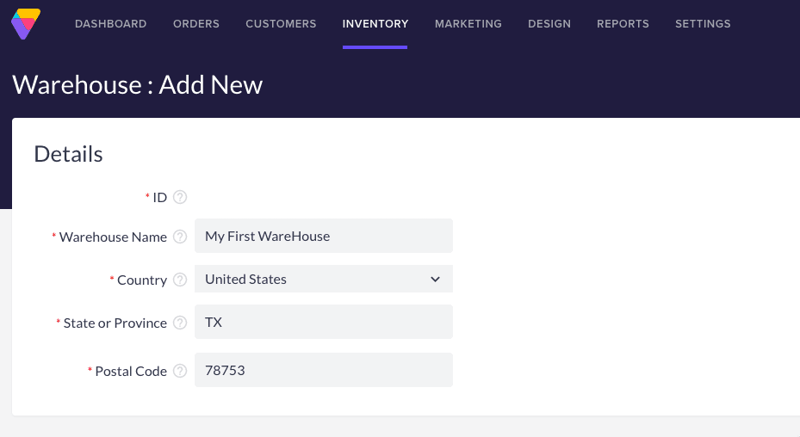Click the Details section heading
This screenshot has width=800, height=437.
(68, 154)
